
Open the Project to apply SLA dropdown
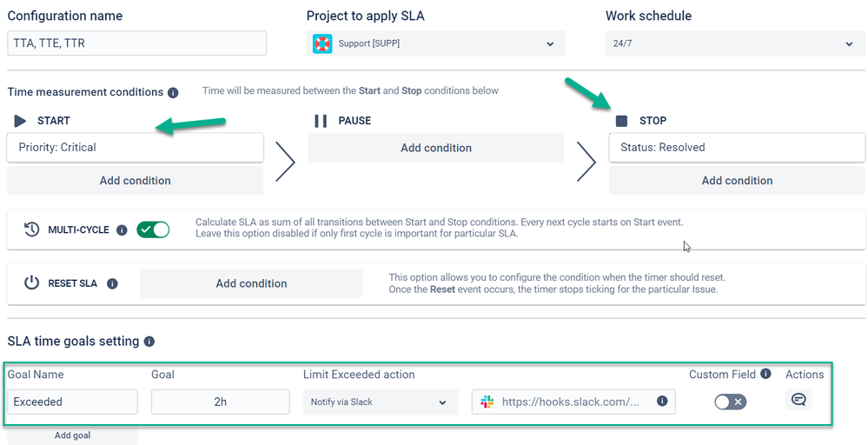[435, 43]
